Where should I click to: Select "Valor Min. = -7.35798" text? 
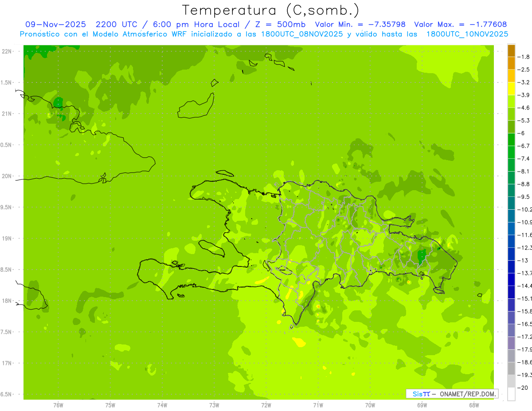click(x=360, y=24)
